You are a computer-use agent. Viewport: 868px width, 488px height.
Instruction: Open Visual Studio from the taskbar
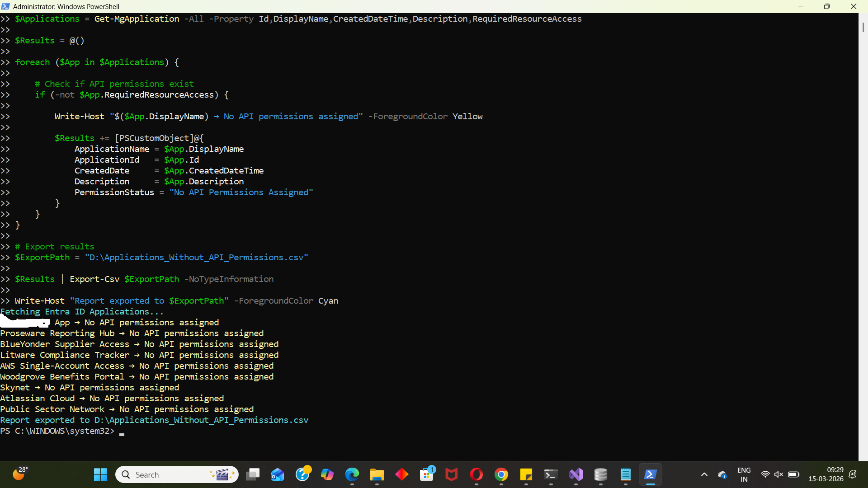tap(576, 474)
